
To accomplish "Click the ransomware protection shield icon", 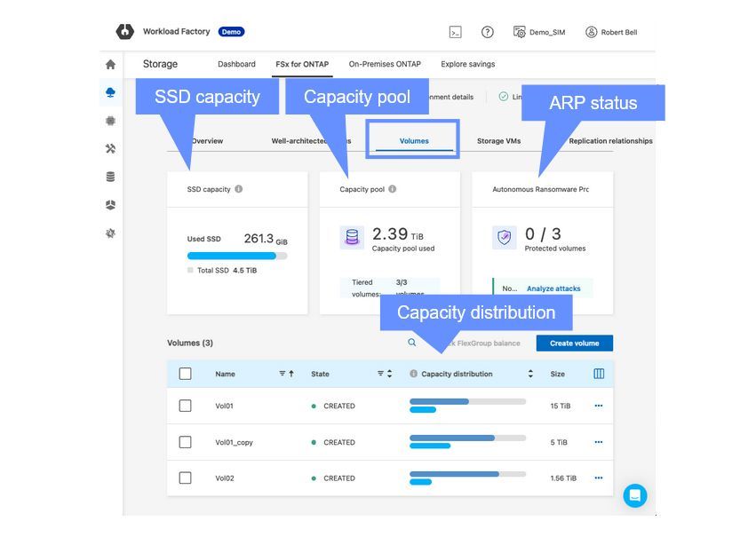I will [505, 237].
